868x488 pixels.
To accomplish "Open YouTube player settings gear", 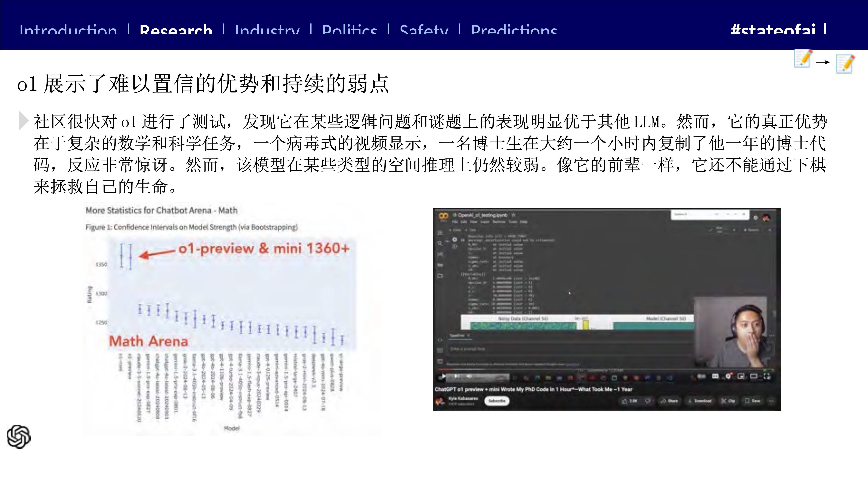I will [x=728, y=376].
